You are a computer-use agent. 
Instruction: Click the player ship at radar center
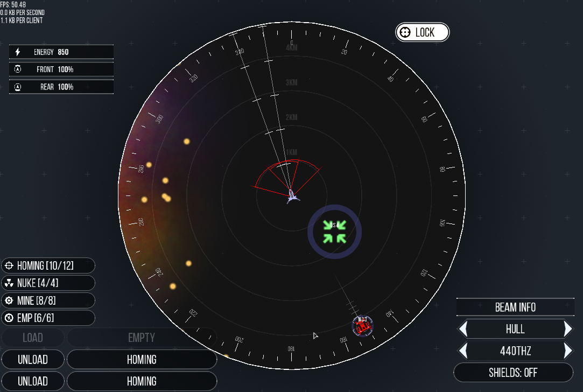click(x=291, y=196)
